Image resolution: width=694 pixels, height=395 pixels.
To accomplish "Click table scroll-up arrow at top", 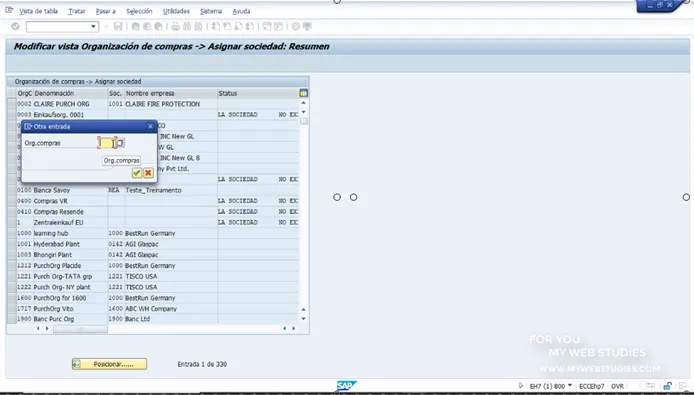I will tap(304, 103).
